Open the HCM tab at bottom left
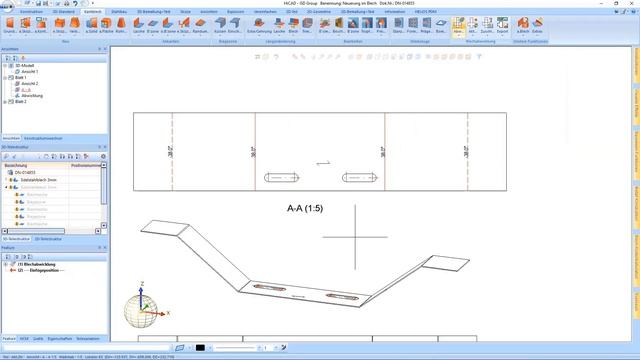Image resolution: width=640 pixels, height=360 pixels. tap(24, 339)
